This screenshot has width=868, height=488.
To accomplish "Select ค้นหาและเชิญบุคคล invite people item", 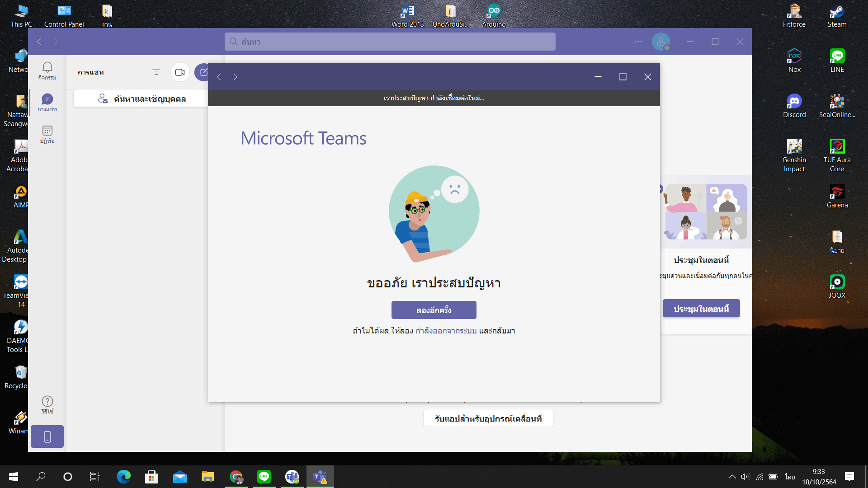I will pos(141,99).
